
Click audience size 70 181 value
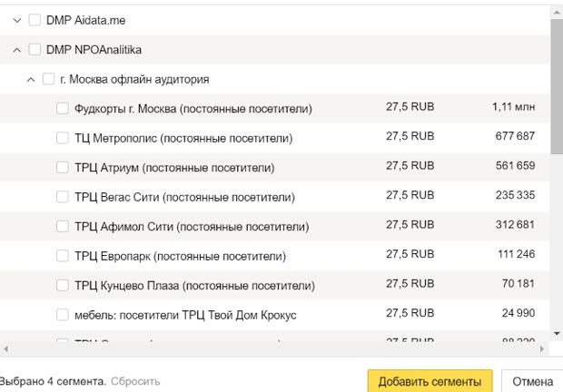click(519, 283)
